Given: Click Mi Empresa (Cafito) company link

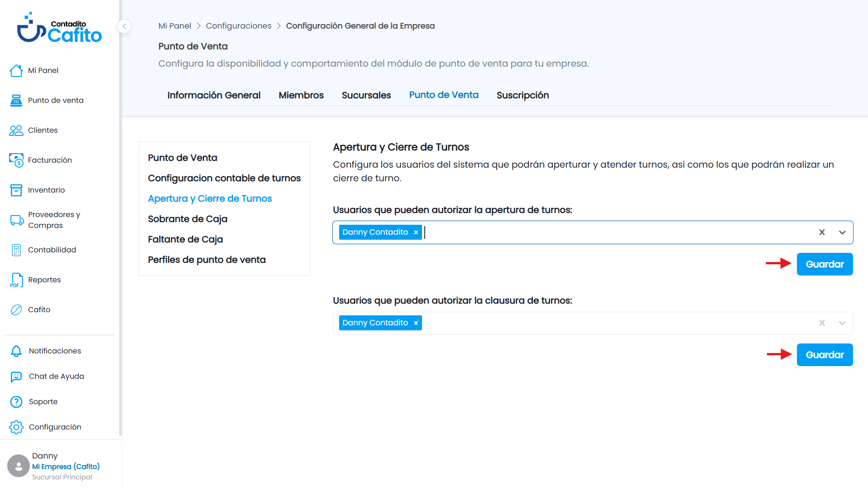Looking at the screenshot, I should [66, 466].
